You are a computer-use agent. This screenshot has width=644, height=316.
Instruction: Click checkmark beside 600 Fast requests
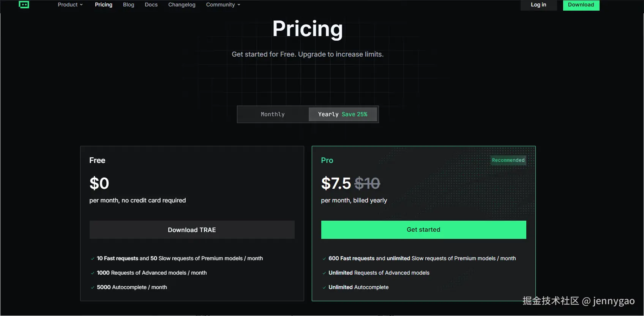(324, 259)
